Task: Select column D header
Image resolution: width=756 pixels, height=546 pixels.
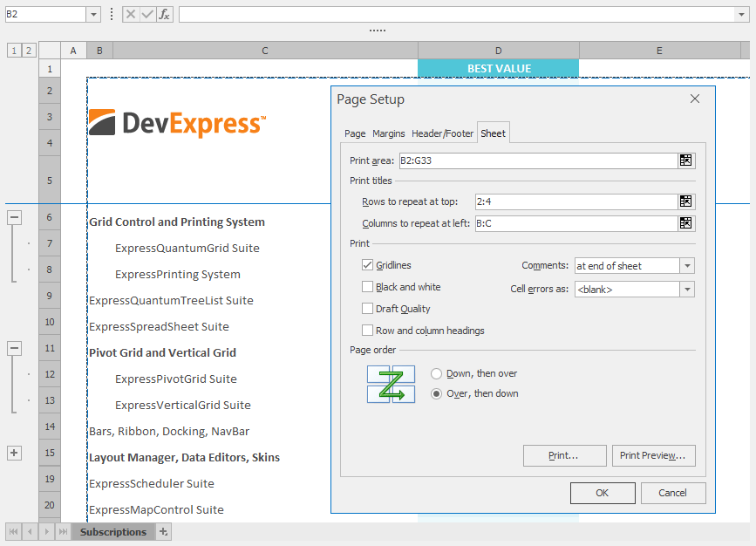Action: (x=499, y=51)
